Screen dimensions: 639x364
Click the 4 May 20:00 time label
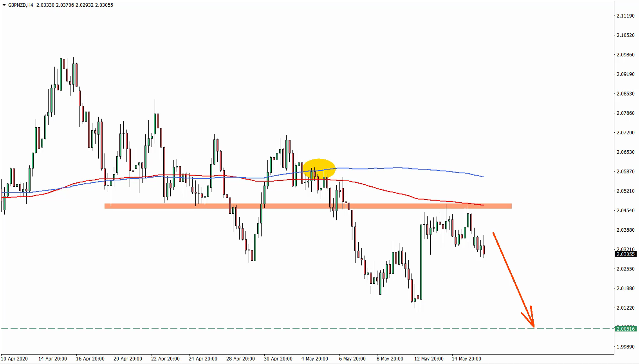click(x=315, y=359)
